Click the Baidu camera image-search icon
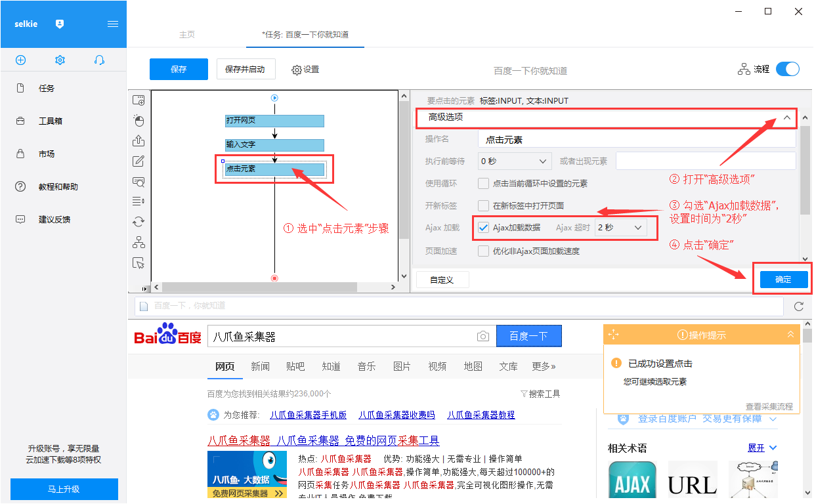Screen dimensions: 814x504 point(483,337)
